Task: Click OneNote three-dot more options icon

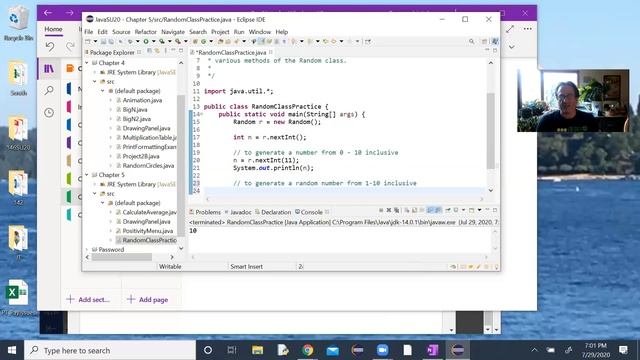Action: 528,29
